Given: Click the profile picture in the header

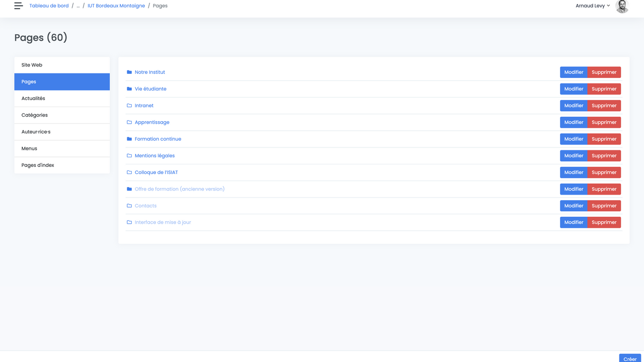Looking at the screenshot, I should [622, 7].
